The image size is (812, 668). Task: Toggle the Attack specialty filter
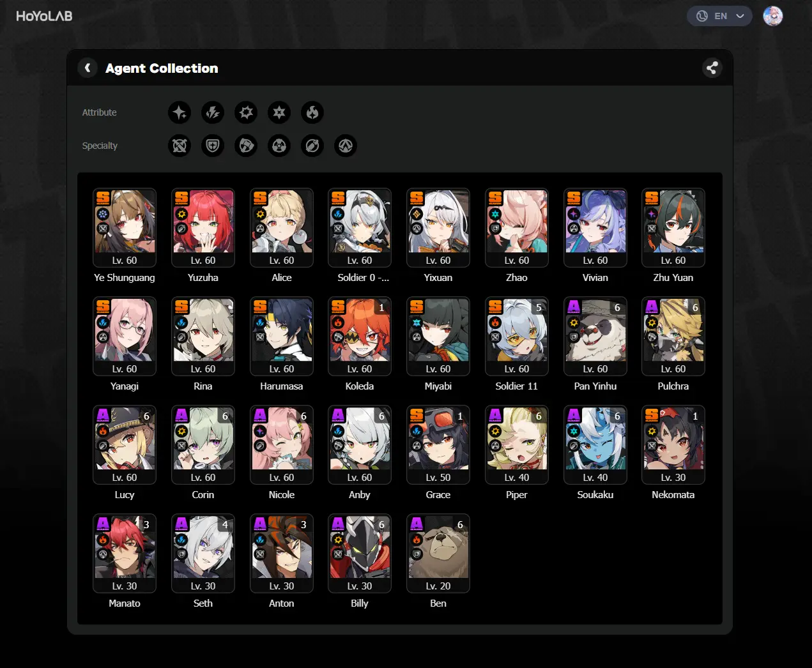coord(180,146)
